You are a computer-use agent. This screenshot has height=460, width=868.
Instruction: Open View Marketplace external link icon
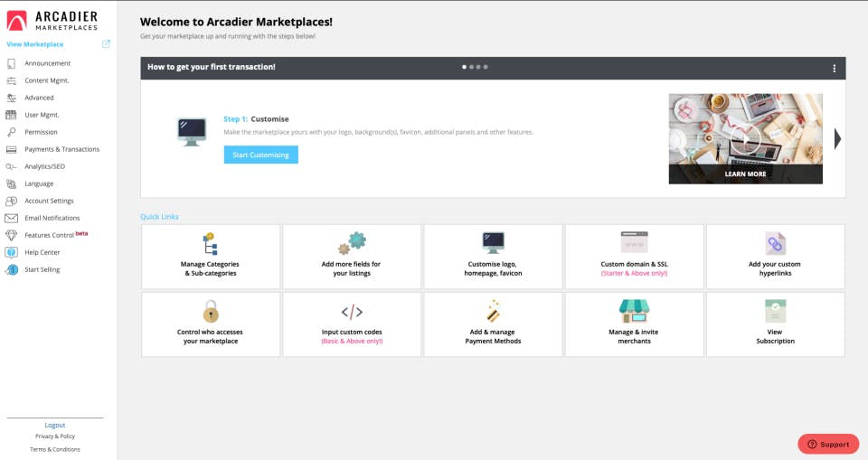pyautogui.click(x=107, y=43)
